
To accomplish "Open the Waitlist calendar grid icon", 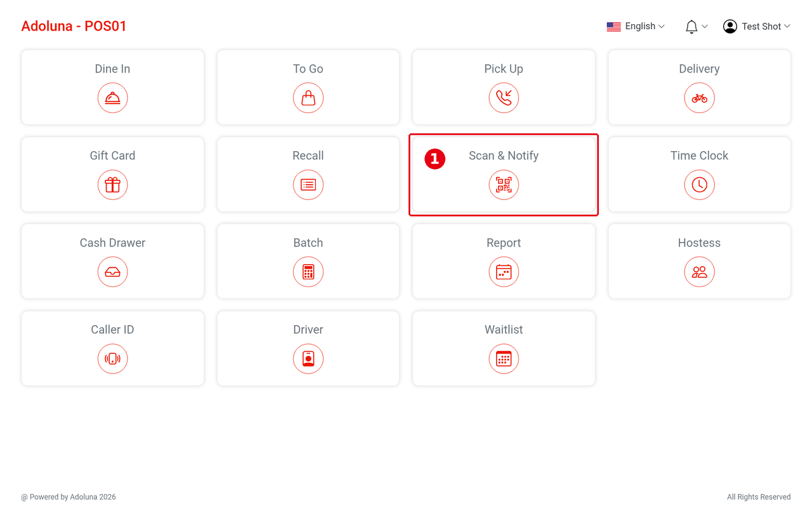I will [x=504, y=359].
